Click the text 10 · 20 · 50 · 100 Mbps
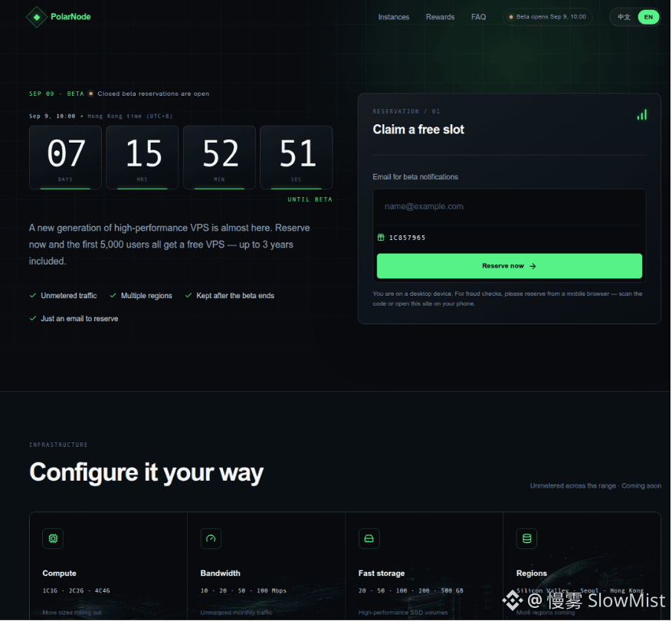 244,590
